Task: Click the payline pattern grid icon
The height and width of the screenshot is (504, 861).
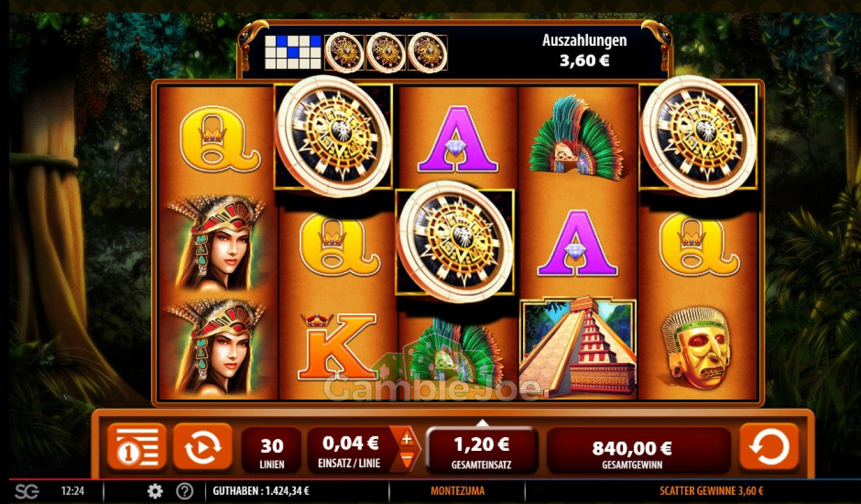Action: 293,52
